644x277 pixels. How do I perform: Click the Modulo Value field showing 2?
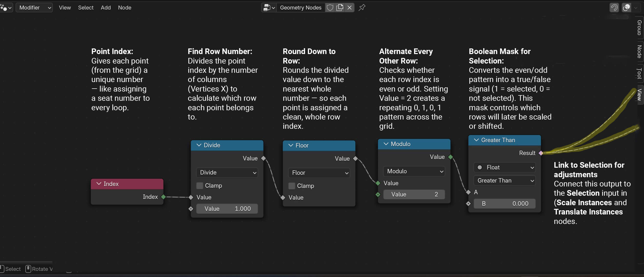(414, 194)
